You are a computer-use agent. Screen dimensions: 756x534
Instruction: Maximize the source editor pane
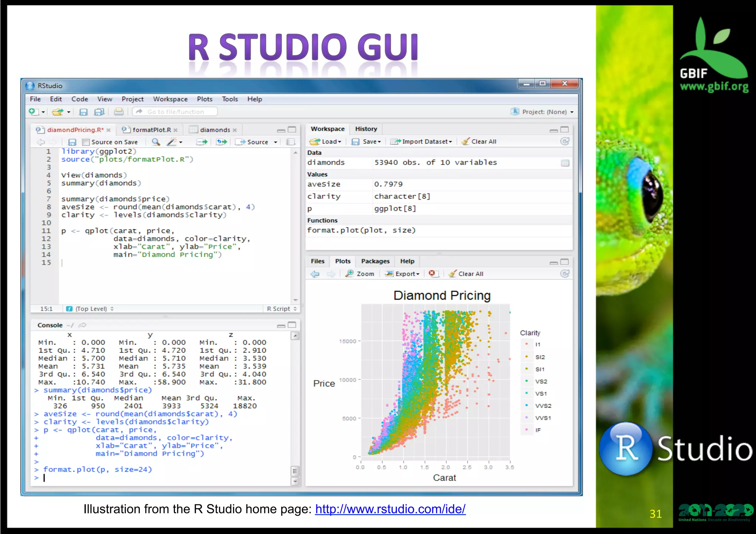click(x=292, y=130)
